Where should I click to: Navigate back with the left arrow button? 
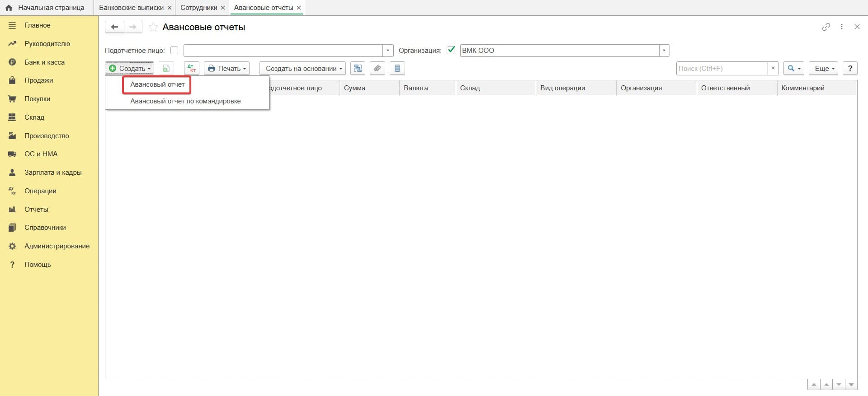pos(114,27)
